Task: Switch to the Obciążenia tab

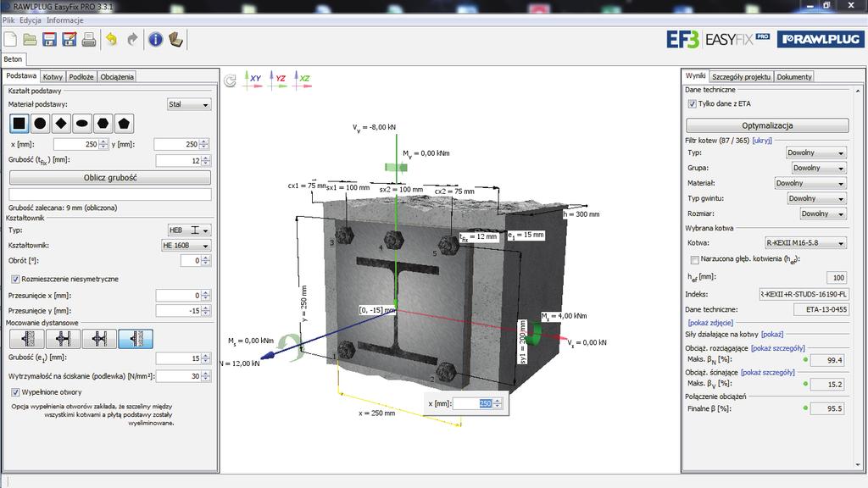Action: (117, 77)
